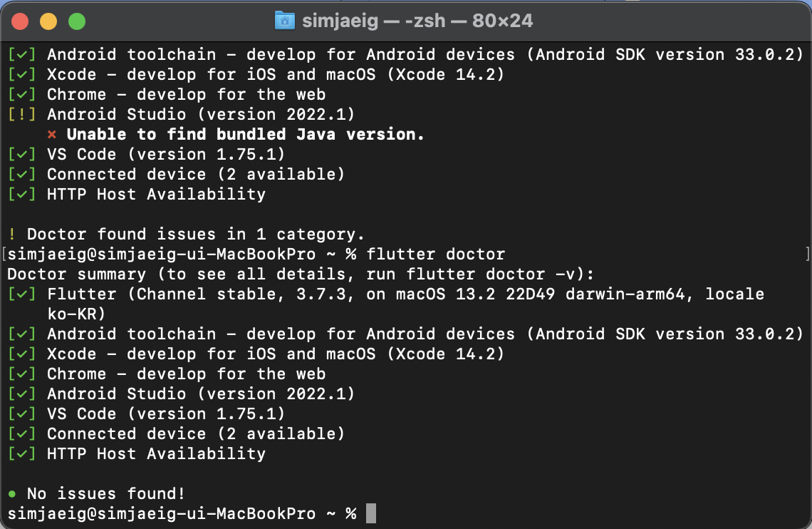The image size is (812, 529).
Task: Click the No issues found! message
Action: [x=106, y=493]
